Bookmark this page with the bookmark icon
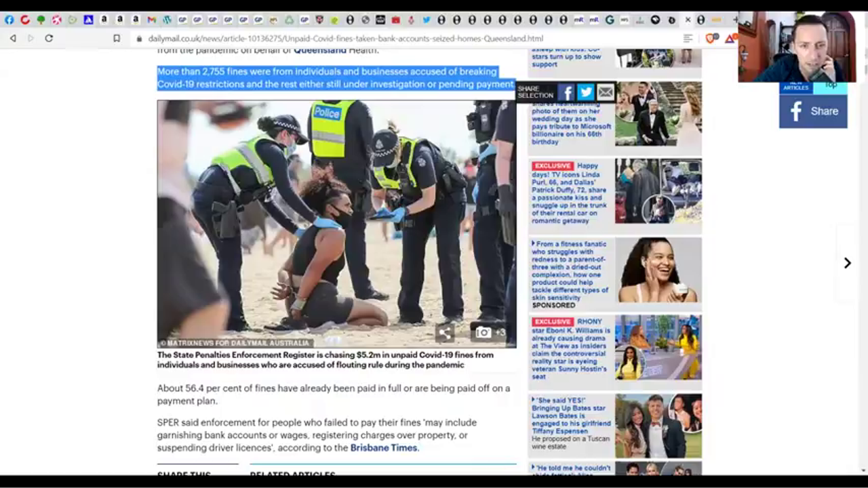The height and width of the screenshot is (488, 868). 117,39
